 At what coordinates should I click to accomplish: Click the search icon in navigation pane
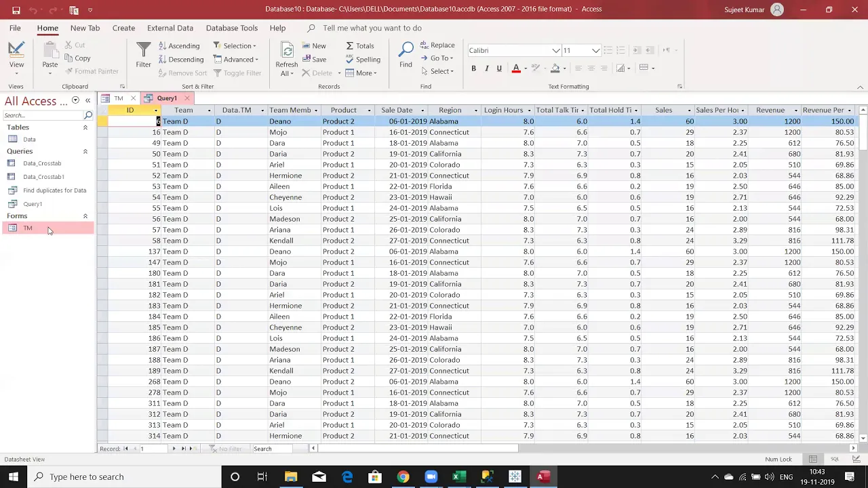(88, 115)
